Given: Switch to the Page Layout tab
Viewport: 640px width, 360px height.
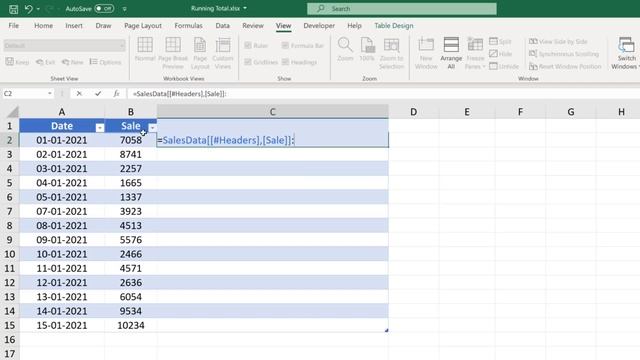Looking at the screenshot, I should [x=143, y=25].
